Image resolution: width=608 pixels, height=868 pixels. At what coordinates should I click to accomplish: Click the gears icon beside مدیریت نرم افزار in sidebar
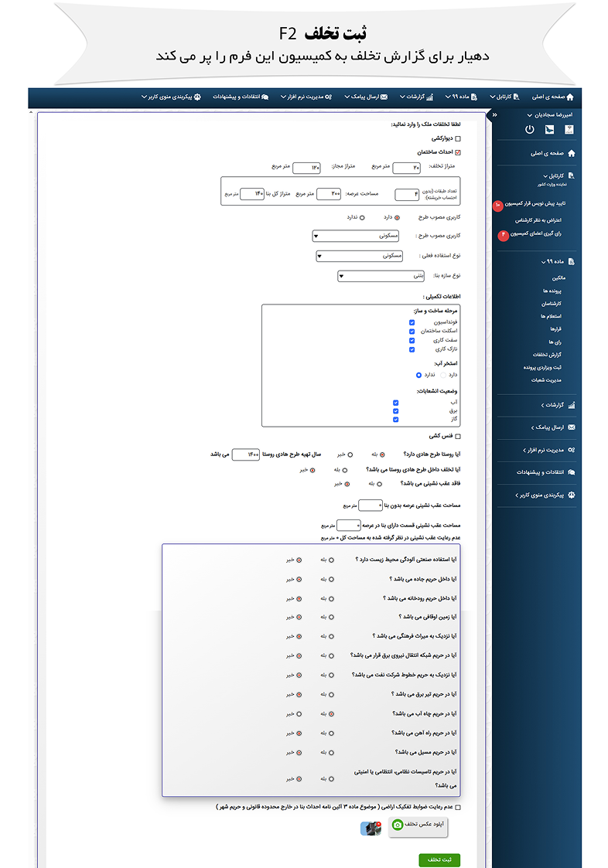coord(572,449)
